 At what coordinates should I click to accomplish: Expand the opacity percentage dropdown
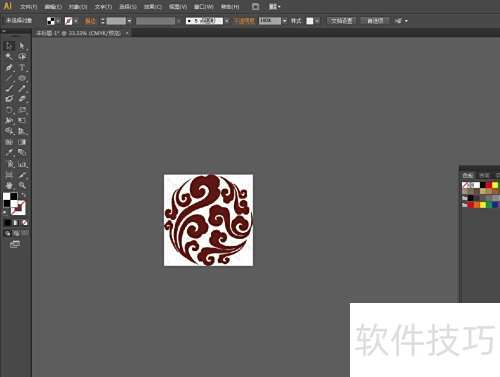point(284,21)
